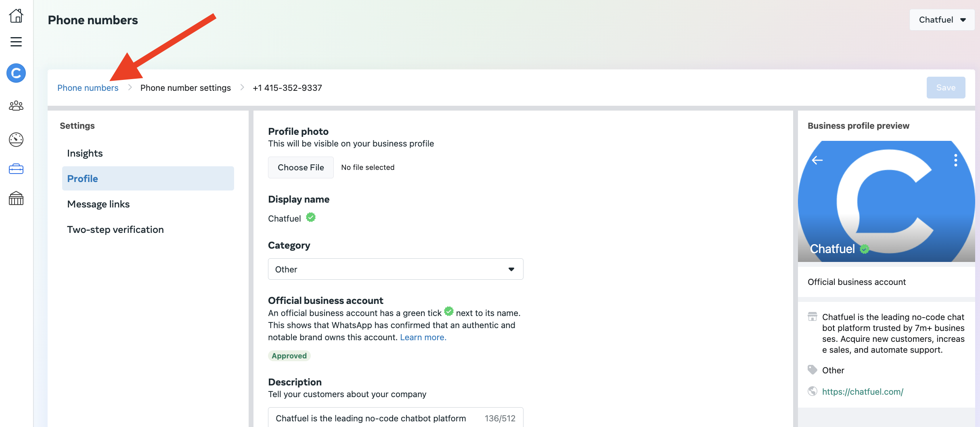Follow the Phone numbers breadcrumb link
Image resolution: width=980 pixels, height=427 pixels.
[x=88, y=88]
